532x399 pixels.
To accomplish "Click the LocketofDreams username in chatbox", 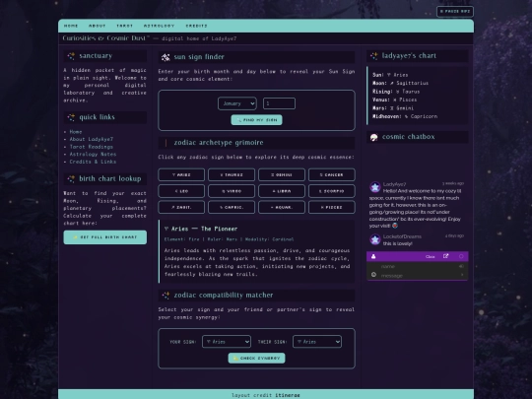I will coord(402,236).
